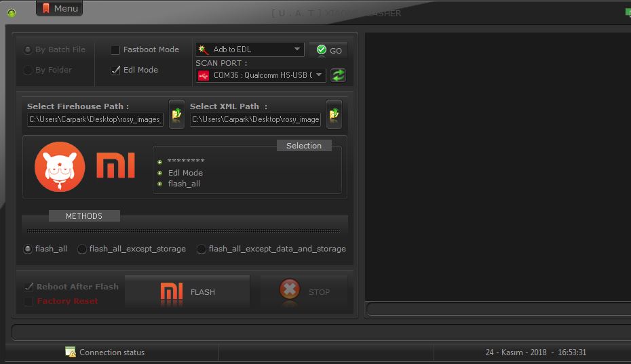Toggle the Edl Mode checkbox
Viewport: 631px width, 364px height.
click(x=115, y=70)
